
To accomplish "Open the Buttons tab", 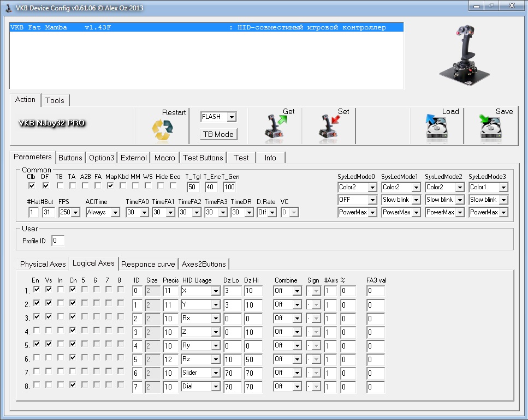I will [x=70, y=158].
